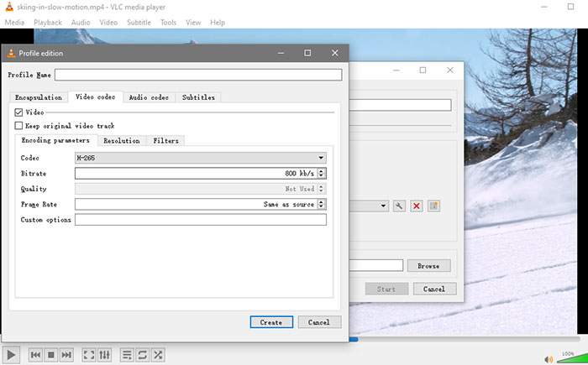This screenshot has height=365, width=588.
Task: Click Start button in Convert window
Action: (386, 289)
